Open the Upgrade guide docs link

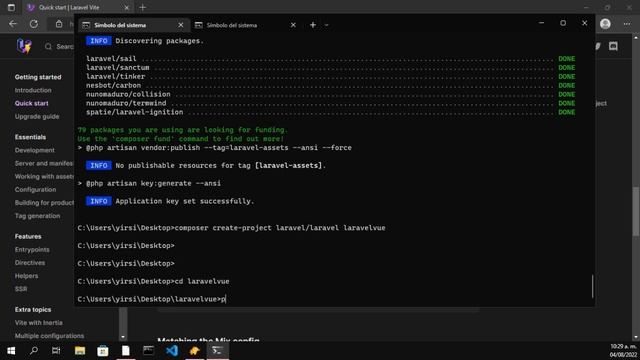(x=37, y=116)
